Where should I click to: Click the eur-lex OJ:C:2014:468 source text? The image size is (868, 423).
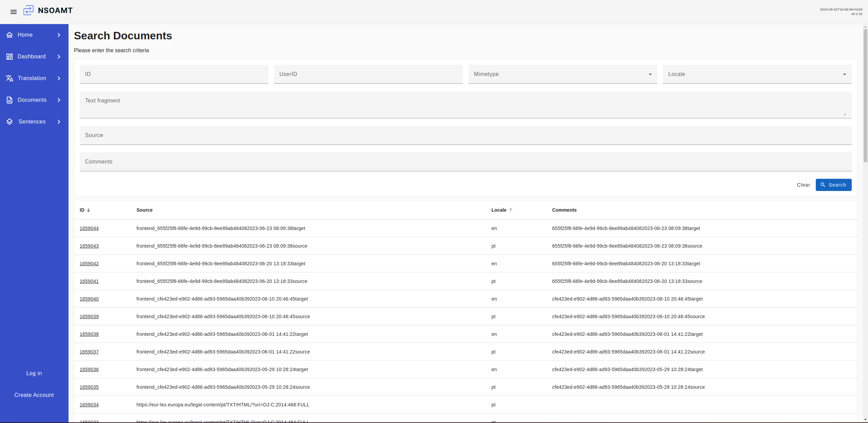223,405
